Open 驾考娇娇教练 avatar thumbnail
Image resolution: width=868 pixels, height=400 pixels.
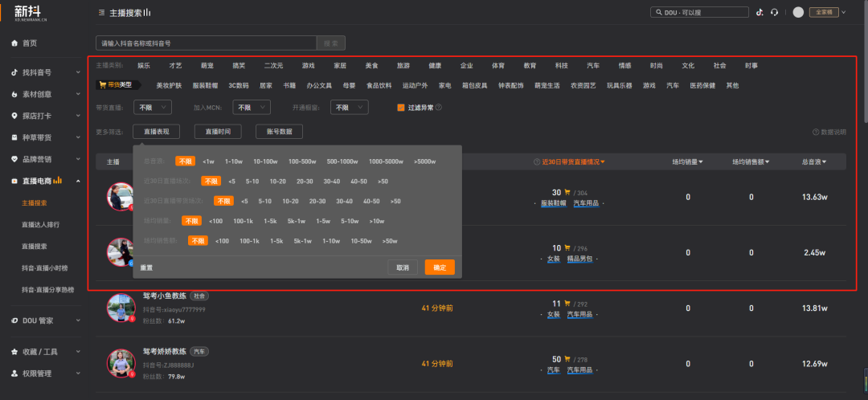[x=121, y=364]
